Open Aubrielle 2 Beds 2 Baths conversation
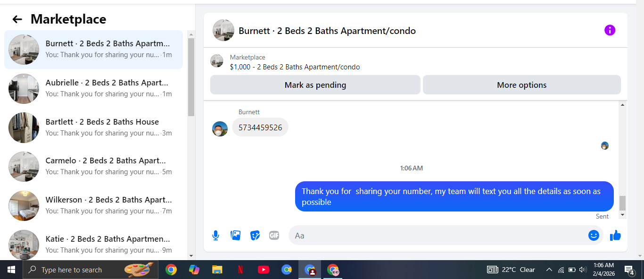The height and width of the screenshot is (279, 644). click(x=93, y=88)
